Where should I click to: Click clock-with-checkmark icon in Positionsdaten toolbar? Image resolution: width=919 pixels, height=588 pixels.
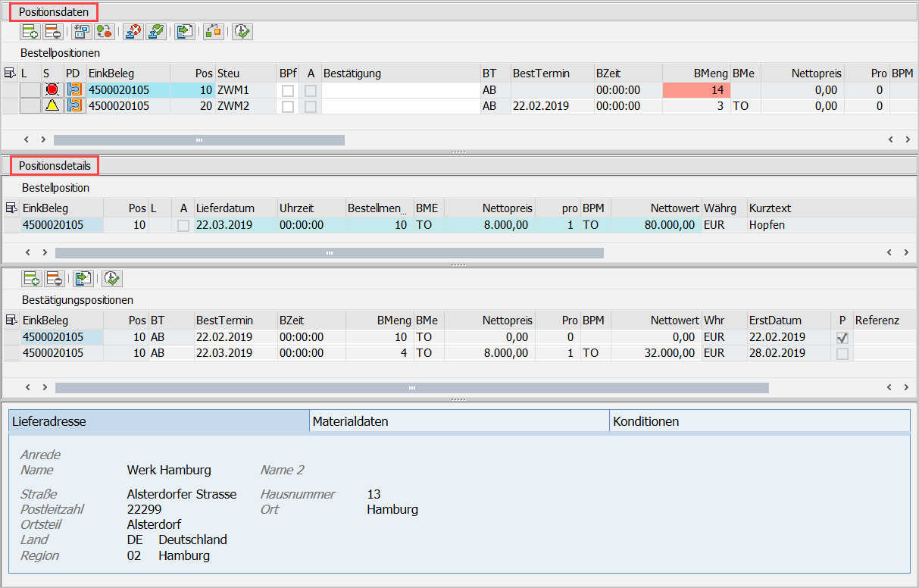pos(242,31)
